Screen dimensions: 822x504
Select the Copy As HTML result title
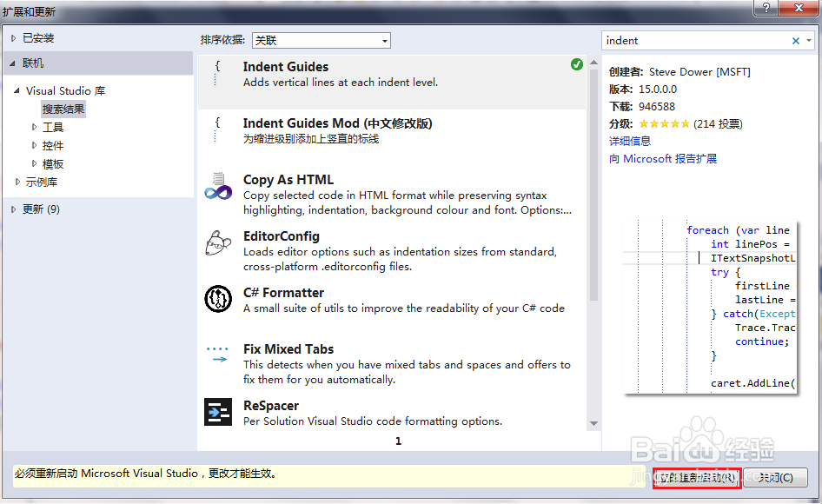pos(288,180)
